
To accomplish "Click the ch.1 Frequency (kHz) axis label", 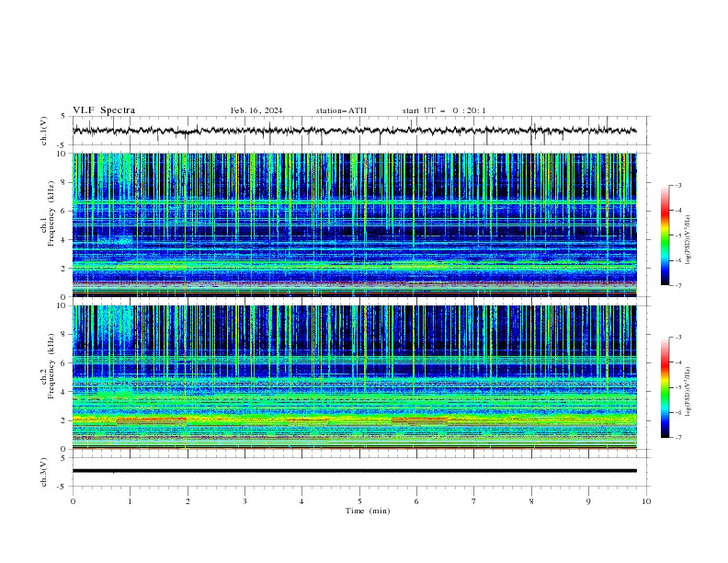I will click(48, 212).
